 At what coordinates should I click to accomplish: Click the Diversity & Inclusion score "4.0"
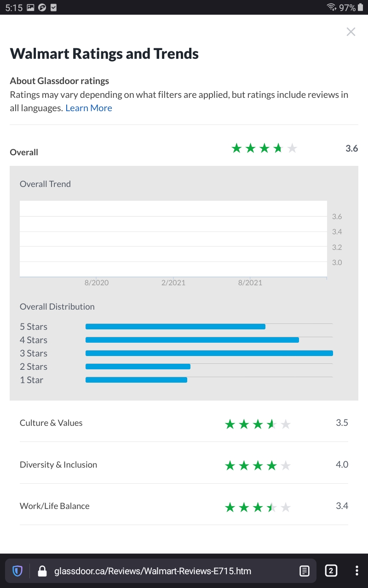[342, 464]
